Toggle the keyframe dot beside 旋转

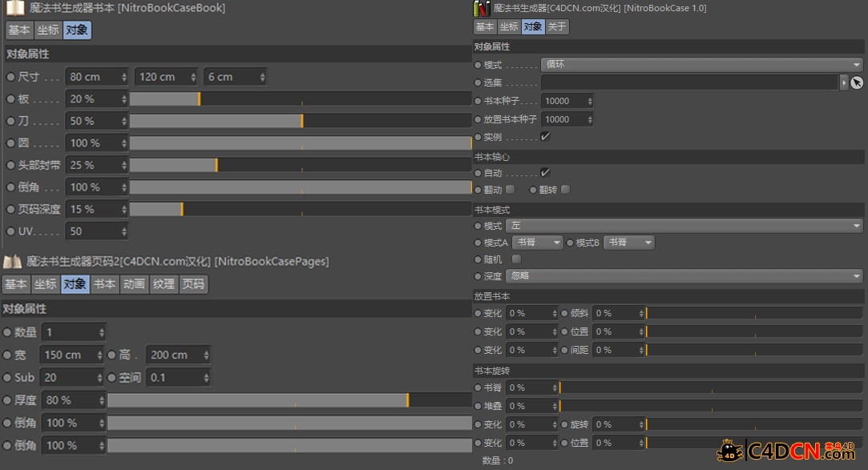pos(565,424)
